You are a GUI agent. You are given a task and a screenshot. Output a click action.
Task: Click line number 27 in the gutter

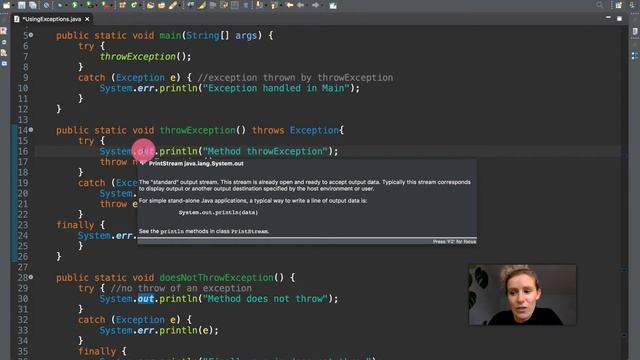[x=23, y=267]
